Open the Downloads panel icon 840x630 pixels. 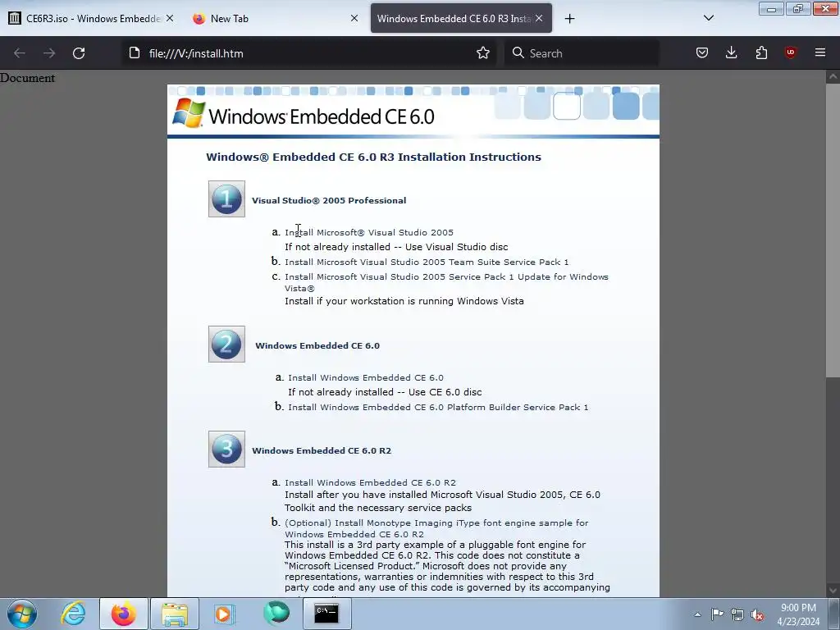[731, 52]
